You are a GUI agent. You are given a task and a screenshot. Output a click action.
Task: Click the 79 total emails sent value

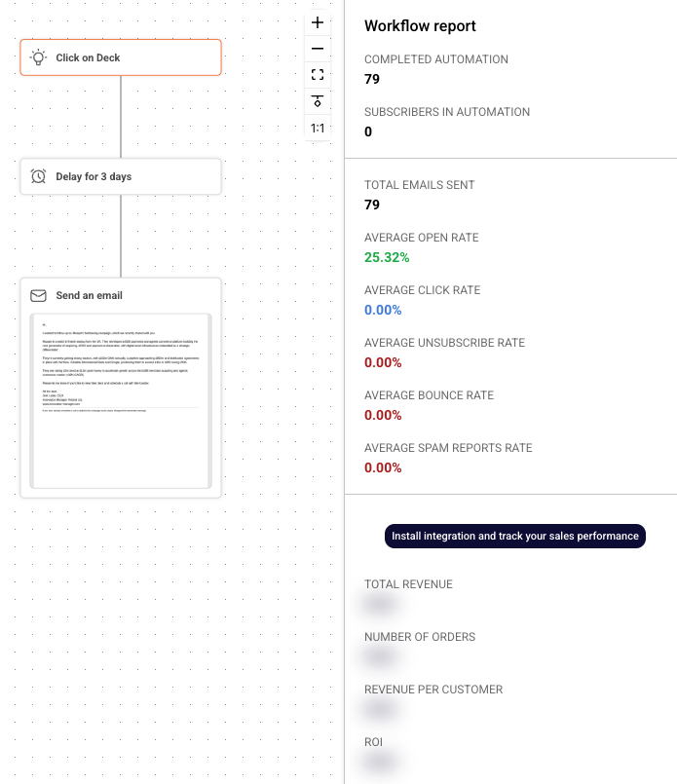372,205
